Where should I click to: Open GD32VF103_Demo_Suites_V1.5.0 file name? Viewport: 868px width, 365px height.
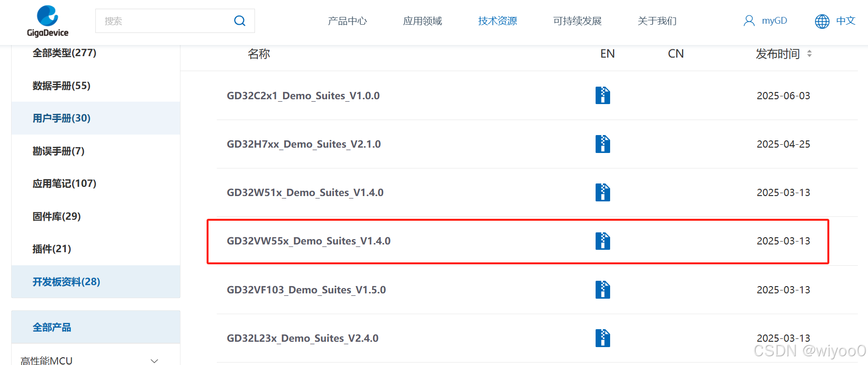[306, 290]
